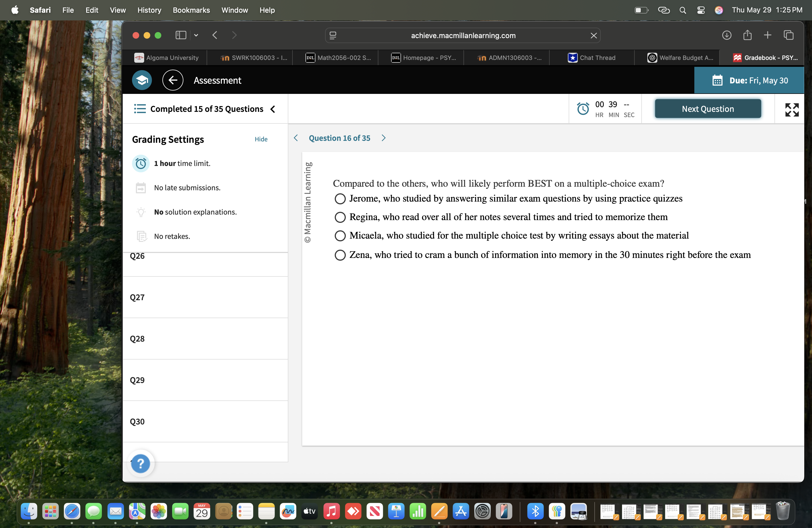Choose Zena's cramming option

pyautogui.click(x=340, y=255)
